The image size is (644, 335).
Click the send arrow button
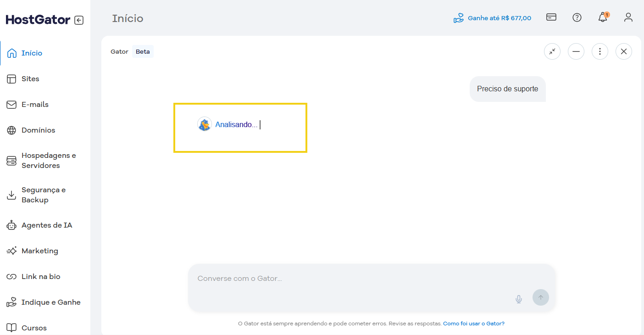click(x=541, y=297)
